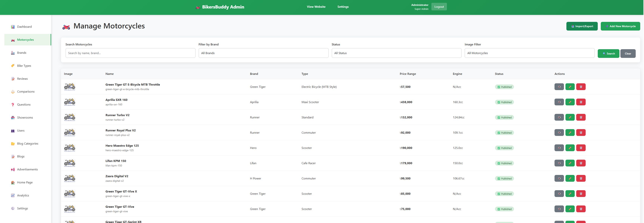Screen dimensions: 644x223
Task: Open the Image Filter All Motorcycles dropdown
Action: (x=529, y=53)
